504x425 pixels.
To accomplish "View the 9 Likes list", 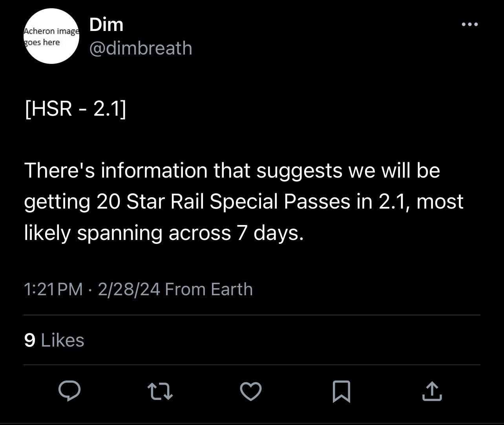I will [x=54, y=340].
